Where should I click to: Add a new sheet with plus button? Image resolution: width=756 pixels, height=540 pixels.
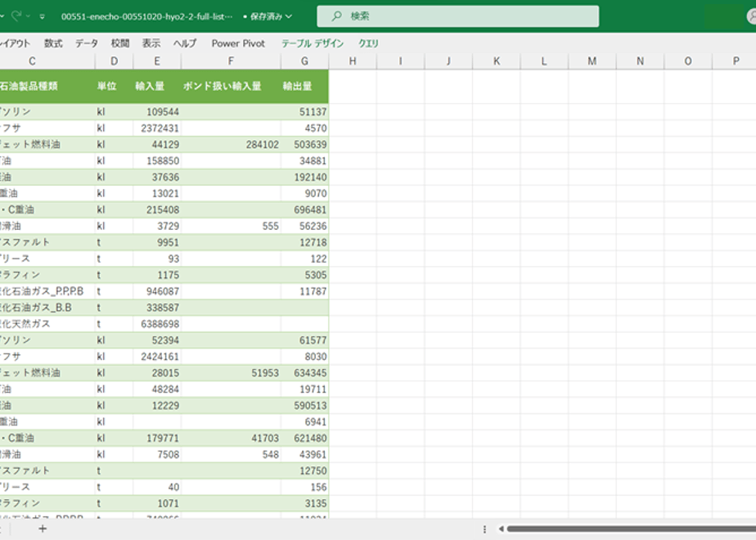[43, 529]
